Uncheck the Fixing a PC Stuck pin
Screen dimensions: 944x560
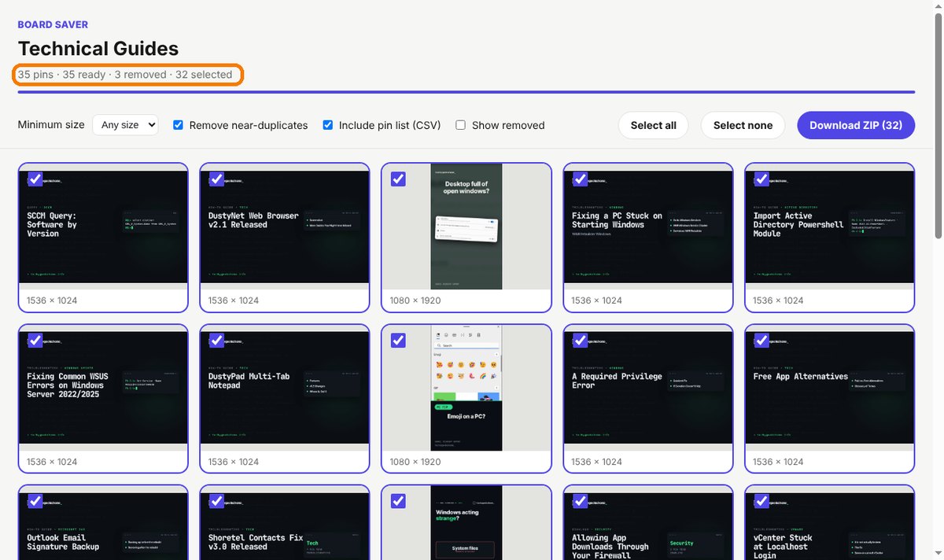tap(581, 179)
